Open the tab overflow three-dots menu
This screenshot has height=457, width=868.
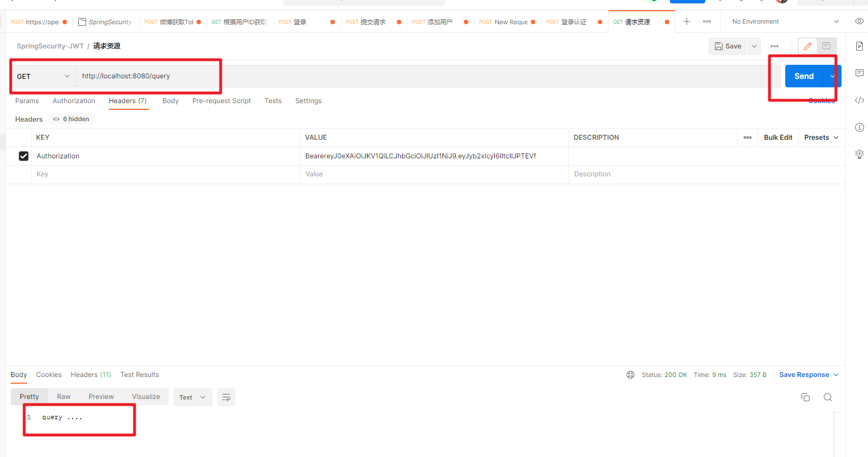click(x=707, y=21)
